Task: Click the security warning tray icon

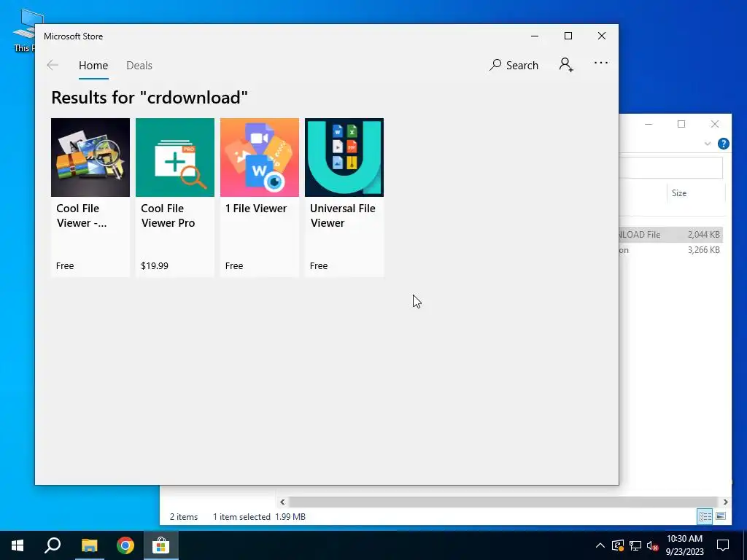Action: click(618, 545)
